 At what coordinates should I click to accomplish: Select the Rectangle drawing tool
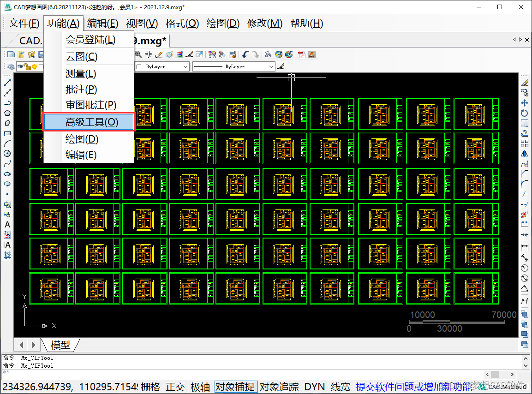pos(7,133)
